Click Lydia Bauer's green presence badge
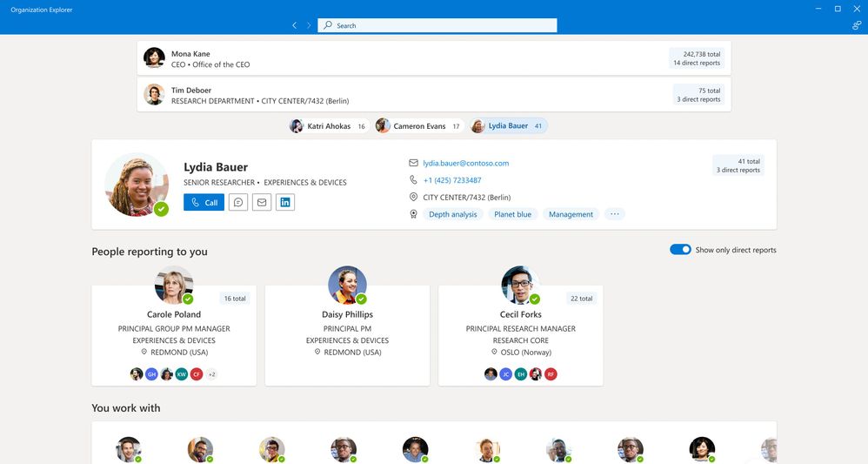Image resolution: width=868 pixels, height=464 pixels. [161, 209]
